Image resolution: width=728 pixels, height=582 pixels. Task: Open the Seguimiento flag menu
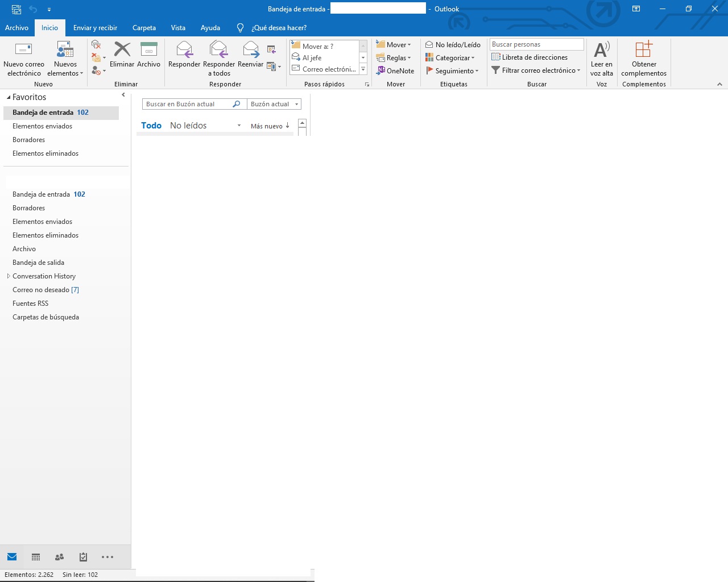point(452,70)
